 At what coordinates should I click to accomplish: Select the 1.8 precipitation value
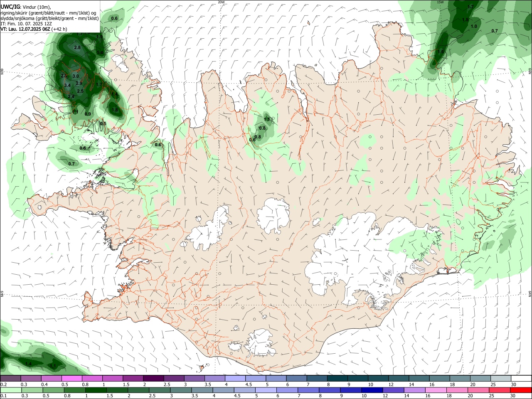click(115, 110)
